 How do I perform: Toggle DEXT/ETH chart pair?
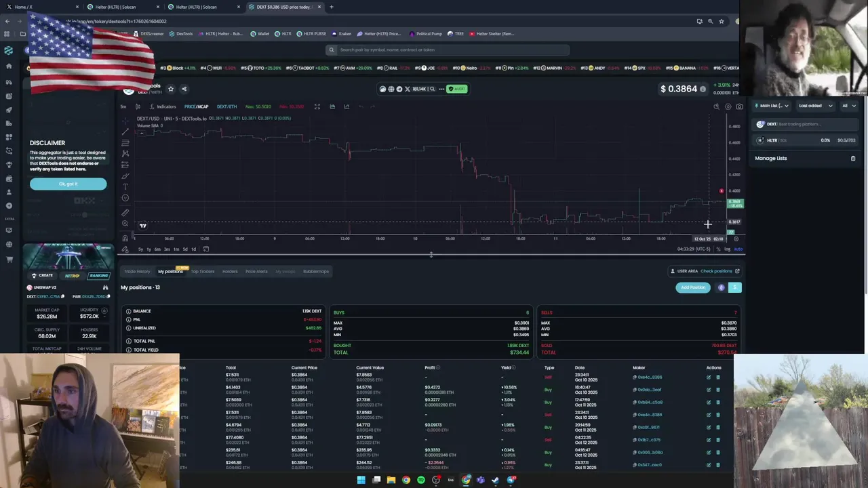point(226,106)
